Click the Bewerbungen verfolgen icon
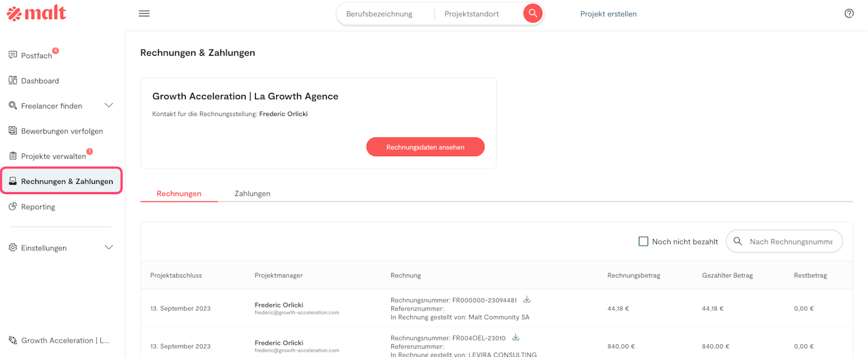868x357 pixels. click(13, 130)
